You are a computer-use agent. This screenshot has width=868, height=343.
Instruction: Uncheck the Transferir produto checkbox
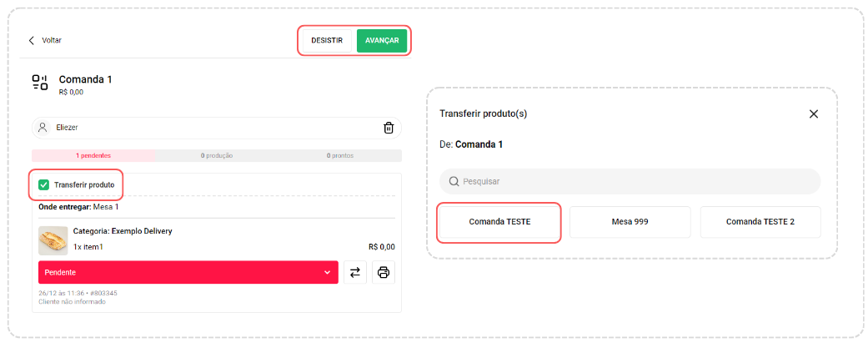tap(44, 184)
